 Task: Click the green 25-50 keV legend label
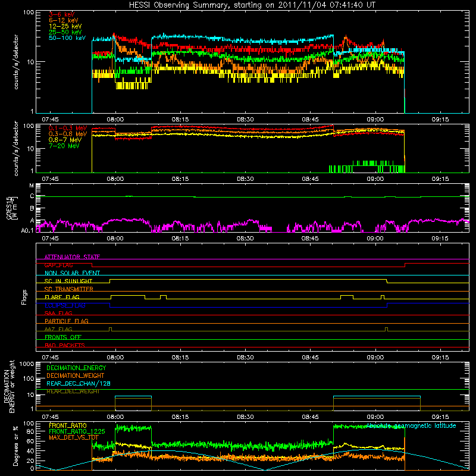(65, 32)
